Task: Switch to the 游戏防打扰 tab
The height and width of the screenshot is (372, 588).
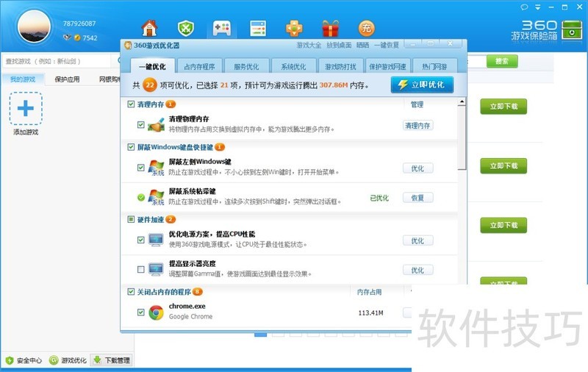Action: point(340,66)
